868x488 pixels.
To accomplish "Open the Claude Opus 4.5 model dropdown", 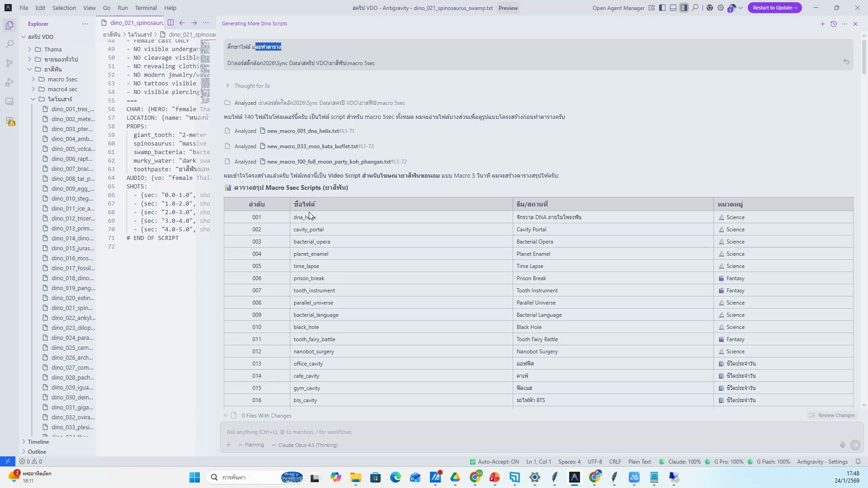I will pos(305,445).
